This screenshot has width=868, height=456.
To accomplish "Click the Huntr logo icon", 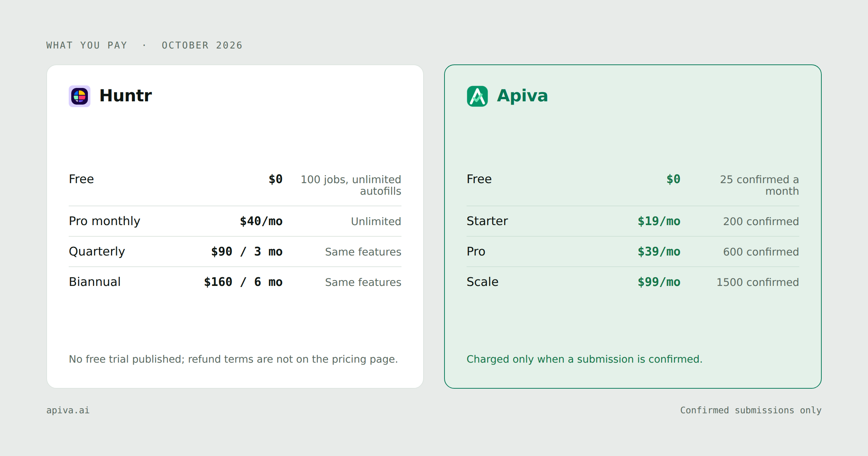I will [x=80, y=96].
